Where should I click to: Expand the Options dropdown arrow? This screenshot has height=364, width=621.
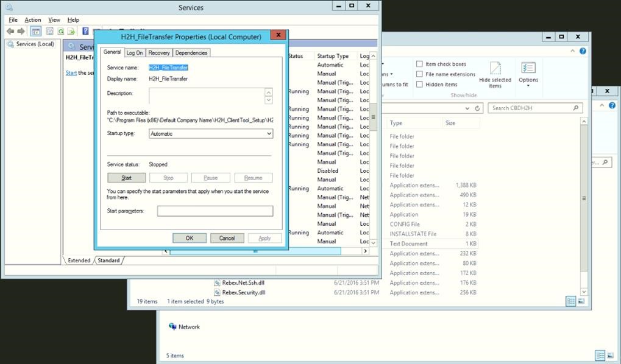528,86
